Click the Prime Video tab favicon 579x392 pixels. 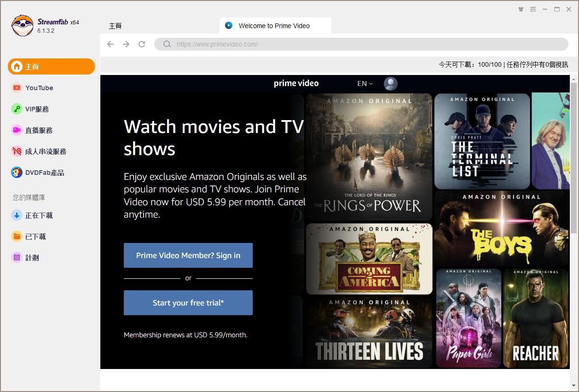tap(229, 25)
